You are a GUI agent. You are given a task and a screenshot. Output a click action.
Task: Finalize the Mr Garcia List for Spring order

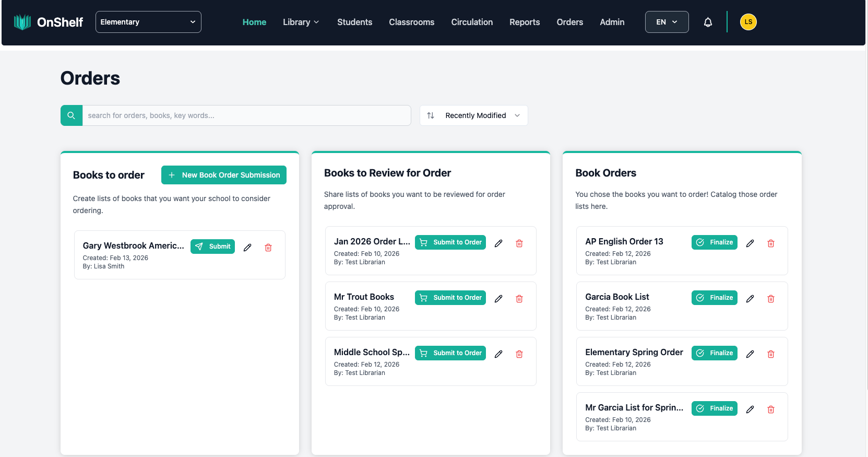[x=714, y=408]
